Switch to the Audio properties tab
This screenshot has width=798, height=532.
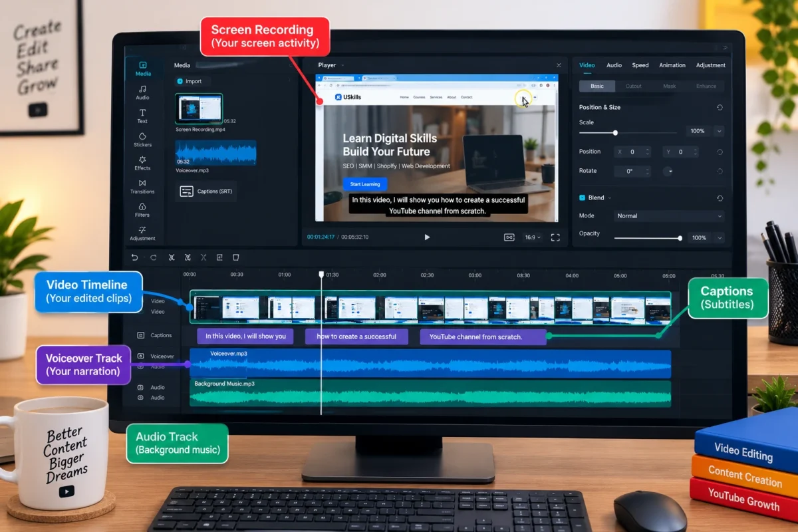pos(614,65)
